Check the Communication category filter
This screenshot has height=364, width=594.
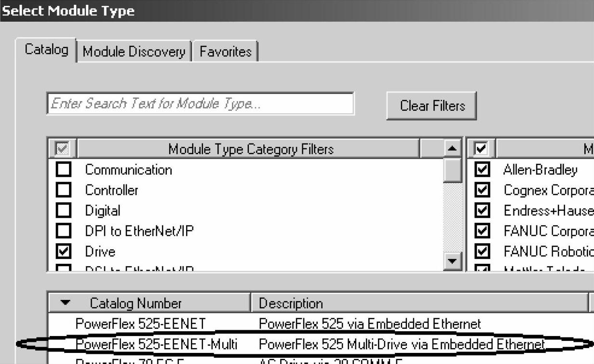point(64,169)
